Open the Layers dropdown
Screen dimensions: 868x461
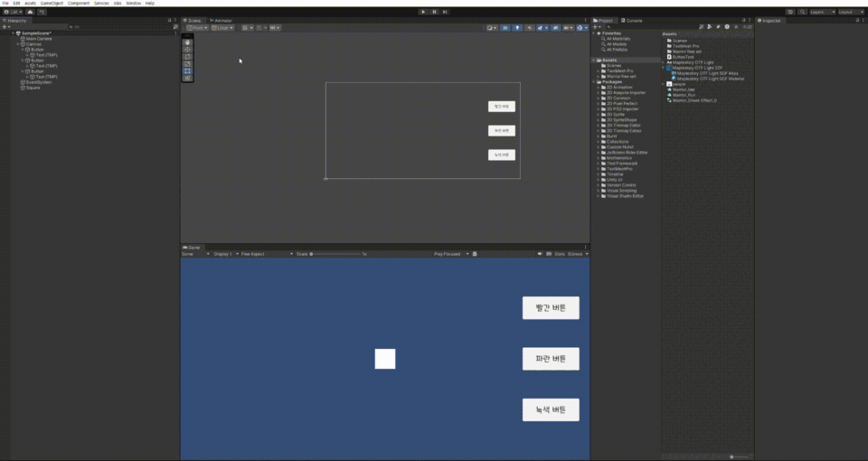coord(823,12)
